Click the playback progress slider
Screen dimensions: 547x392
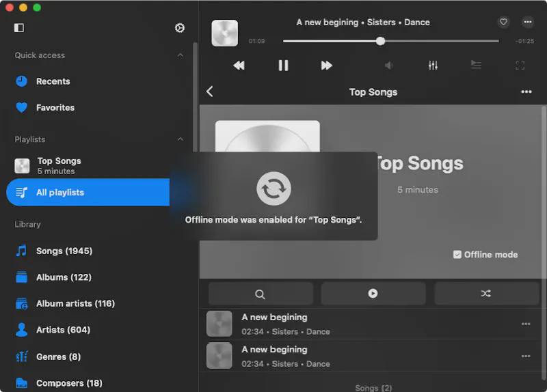[x=380, y=41]
